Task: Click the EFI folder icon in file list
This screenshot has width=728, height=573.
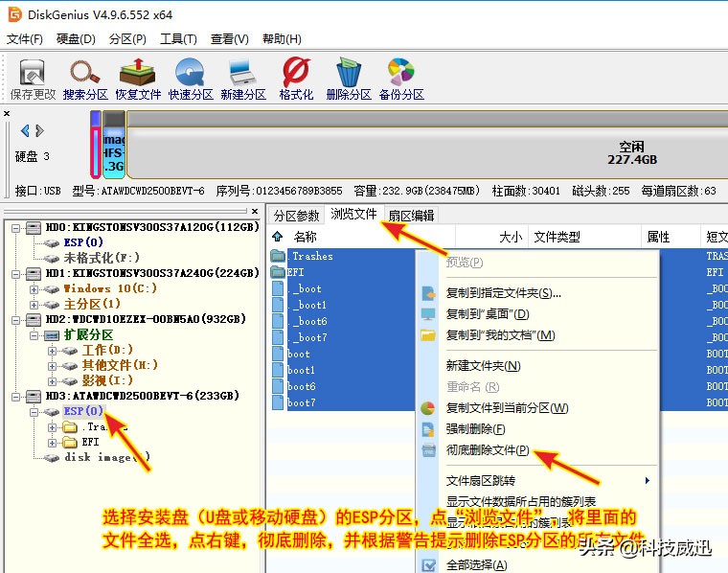Action: 278,272
